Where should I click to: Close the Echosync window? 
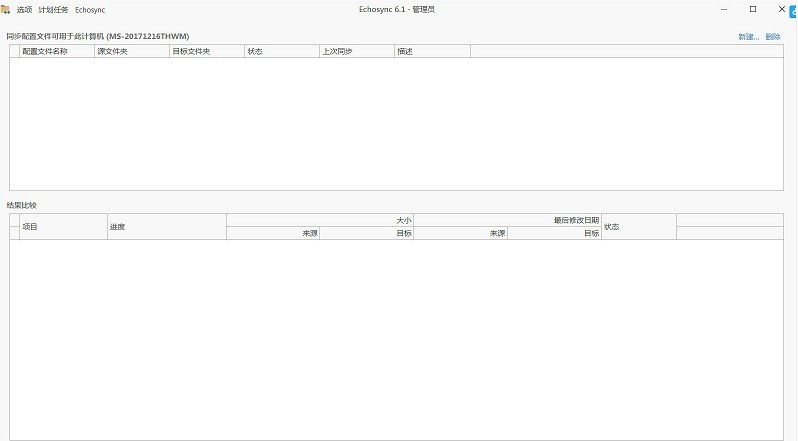coord(782,9)
